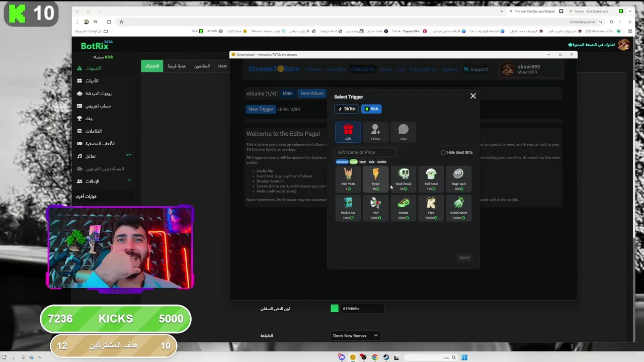
Task: Toggle the 'used' gift filter tag
Action: tap(353, 162)
